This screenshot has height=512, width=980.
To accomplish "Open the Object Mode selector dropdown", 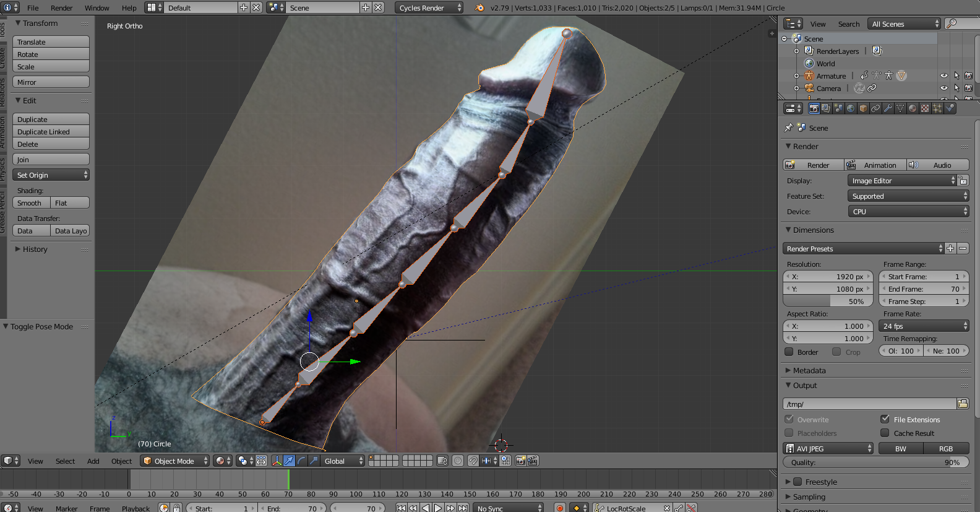I will pyautogui.click(x=175, y=461).
